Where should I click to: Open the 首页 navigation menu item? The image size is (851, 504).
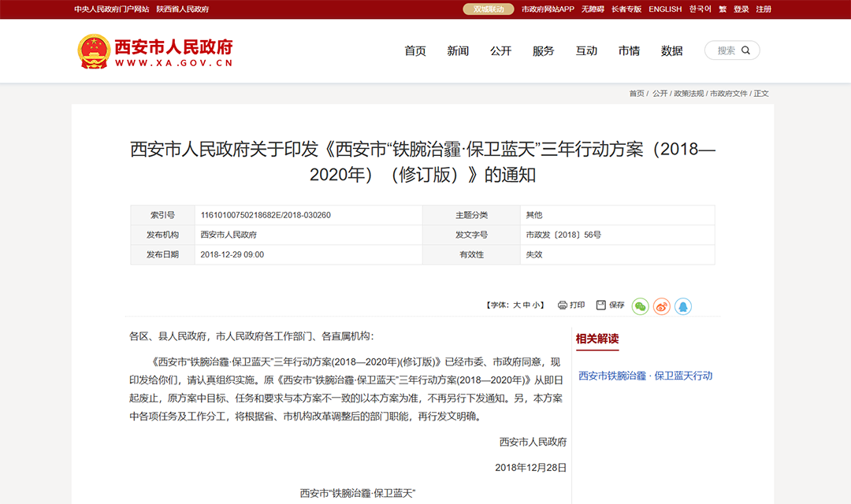pyautogui.click(x=415, y=50)
